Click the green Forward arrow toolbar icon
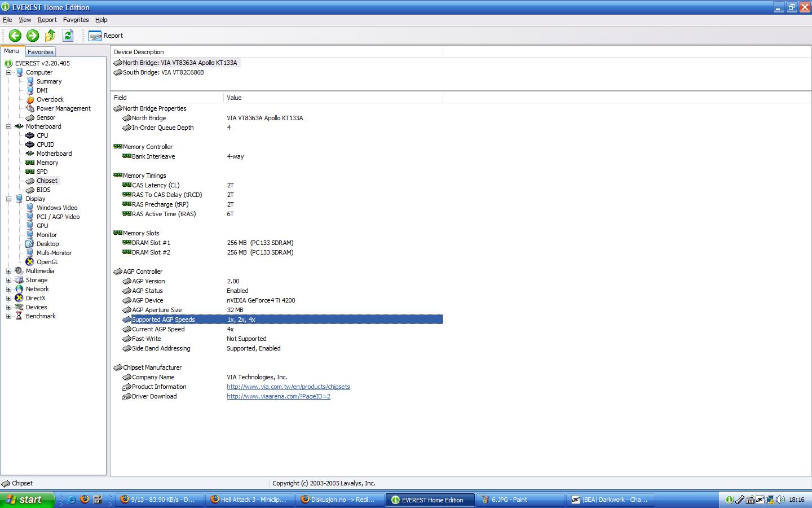This screenshot has width=812, height=508. point(33,36)
